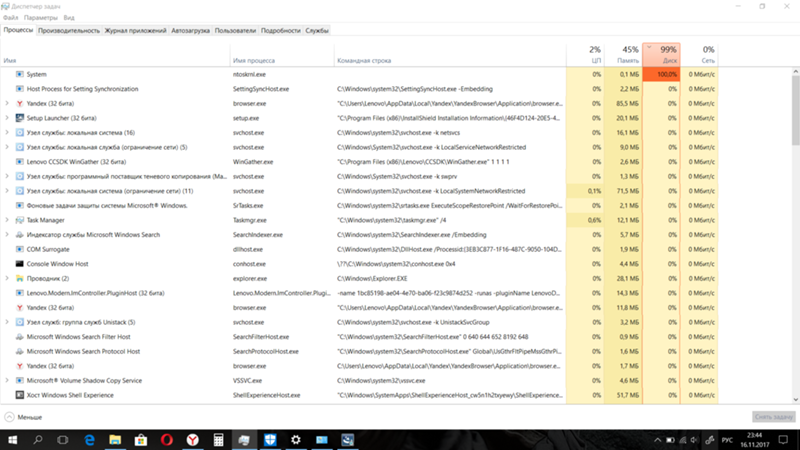This screenshot has width=800, height=450.
Task: Click the Проводник (2) folder icon
Action: pos(19,279)
